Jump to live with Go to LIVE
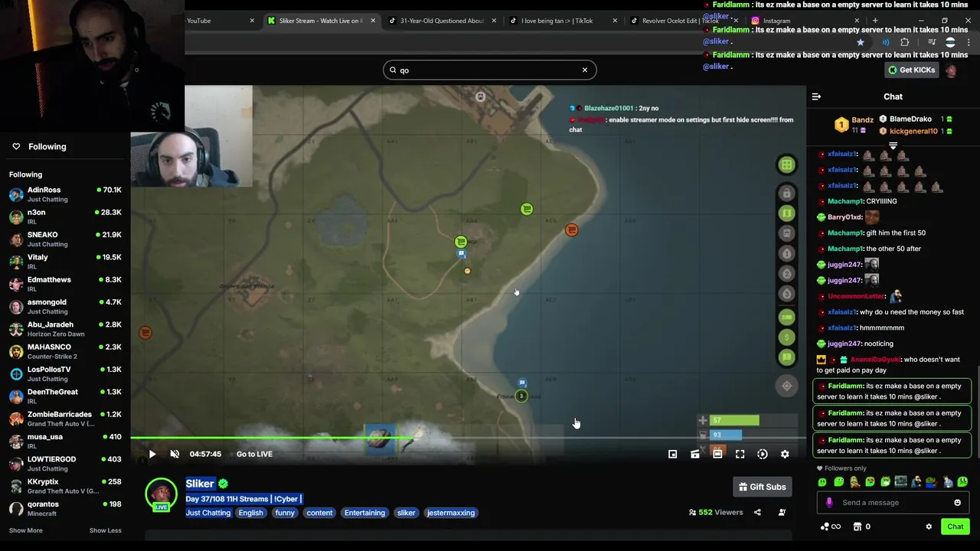 point(254,454)
